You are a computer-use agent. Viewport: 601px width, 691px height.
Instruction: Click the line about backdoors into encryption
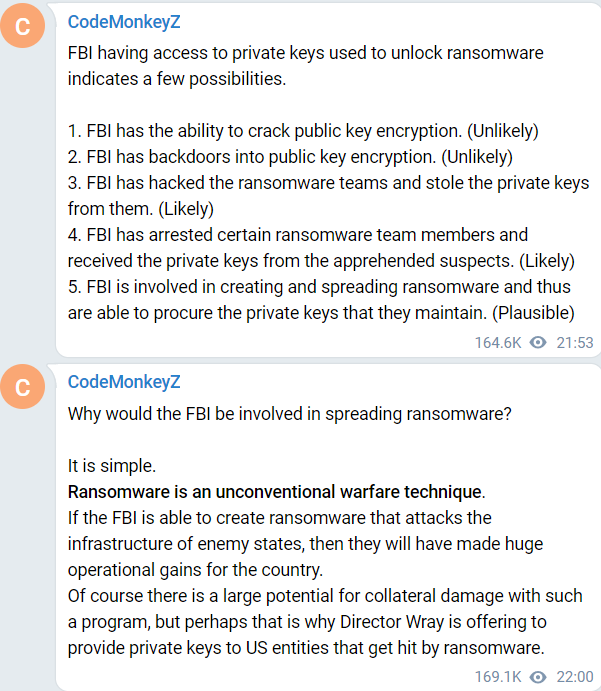coord(290,157)
